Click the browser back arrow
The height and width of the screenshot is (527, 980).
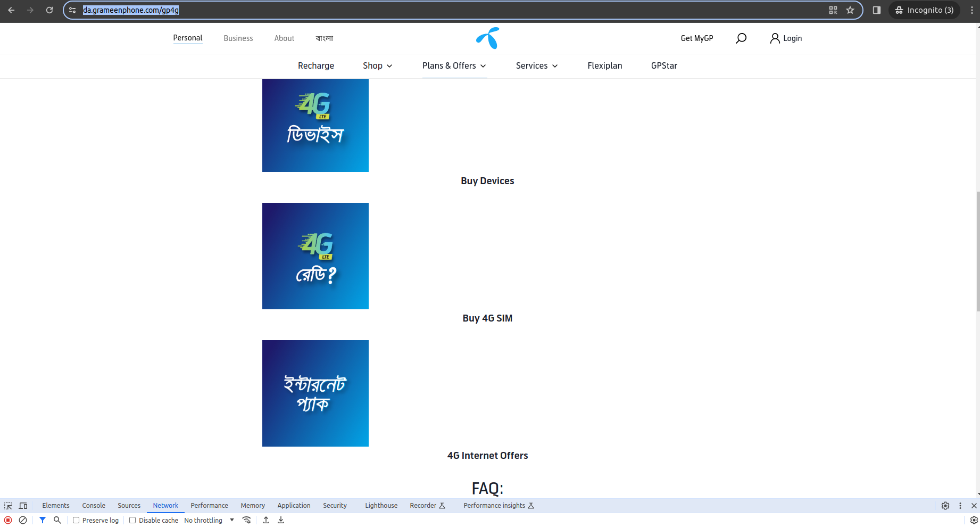[x=11, y=10]
